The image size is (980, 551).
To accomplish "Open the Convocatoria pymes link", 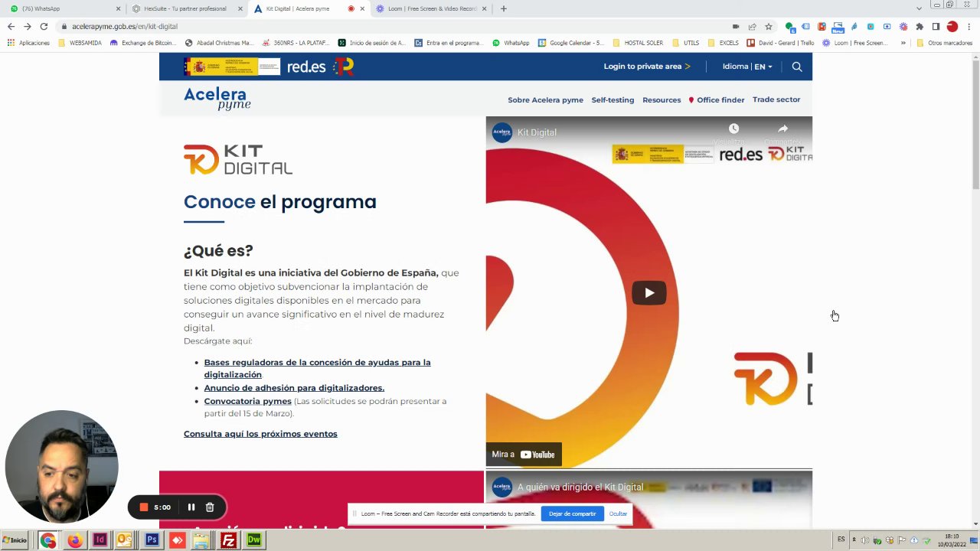I will coord(247,401).
